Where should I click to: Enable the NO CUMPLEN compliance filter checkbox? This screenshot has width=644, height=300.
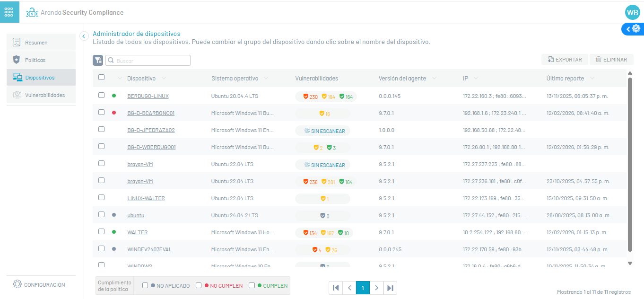pos(199,285)
